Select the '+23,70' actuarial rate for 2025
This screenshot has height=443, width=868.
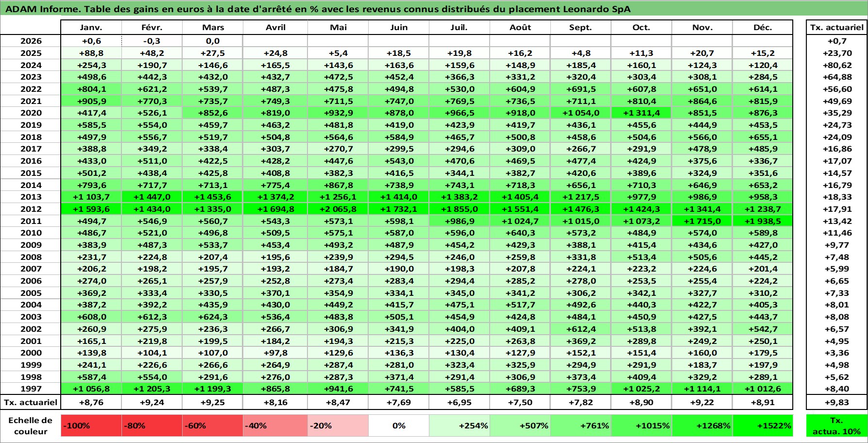point(836,53)
